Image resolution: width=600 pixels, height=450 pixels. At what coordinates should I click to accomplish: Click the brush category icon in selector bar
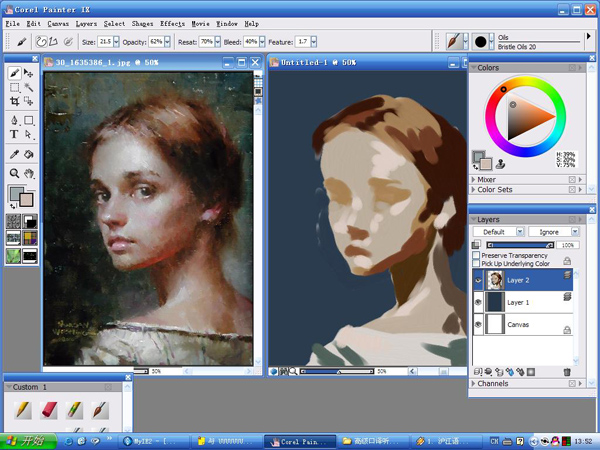coord(455,41)
